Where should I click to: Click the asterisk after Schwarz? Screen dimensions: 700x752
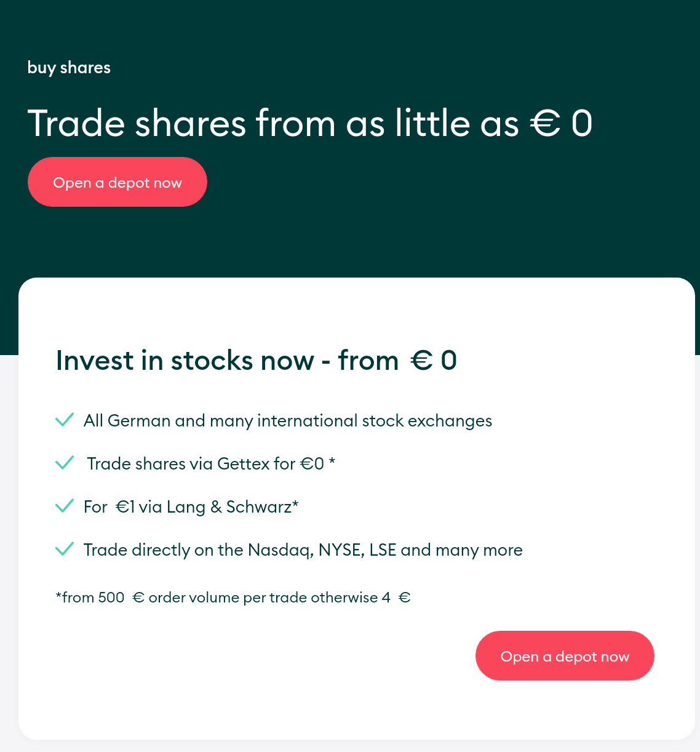[295, 505]
